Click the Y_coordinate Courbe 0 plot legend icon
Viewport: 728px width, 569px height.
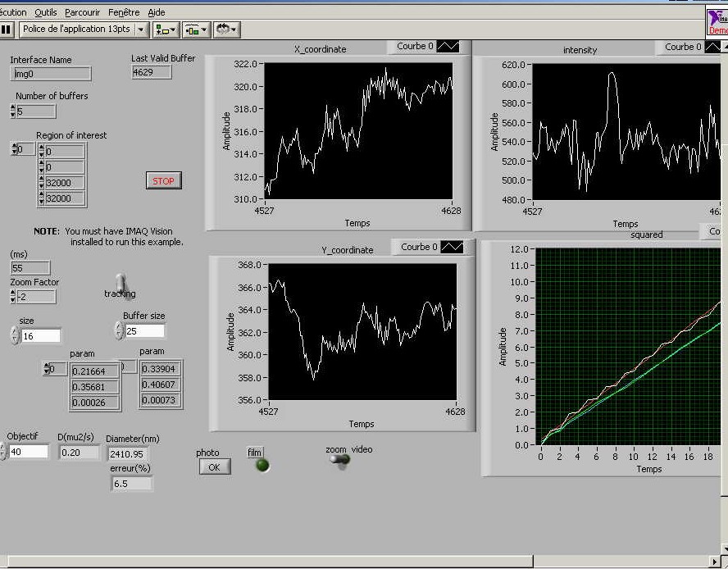[x=452, y=247]
